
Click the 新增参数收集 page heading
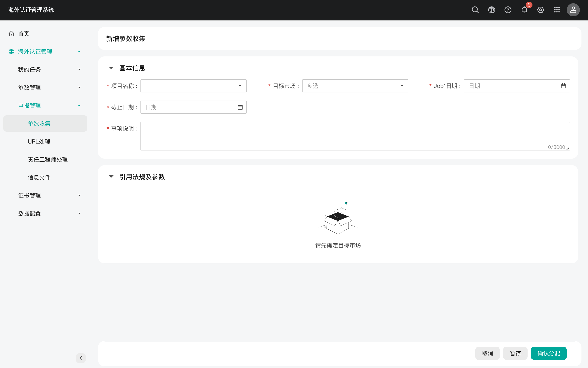pos(126,38)
